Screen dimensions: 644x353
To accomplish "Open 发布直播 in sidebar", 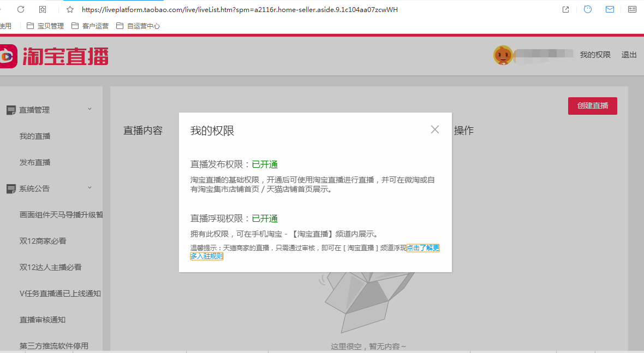I will (35, 162).
